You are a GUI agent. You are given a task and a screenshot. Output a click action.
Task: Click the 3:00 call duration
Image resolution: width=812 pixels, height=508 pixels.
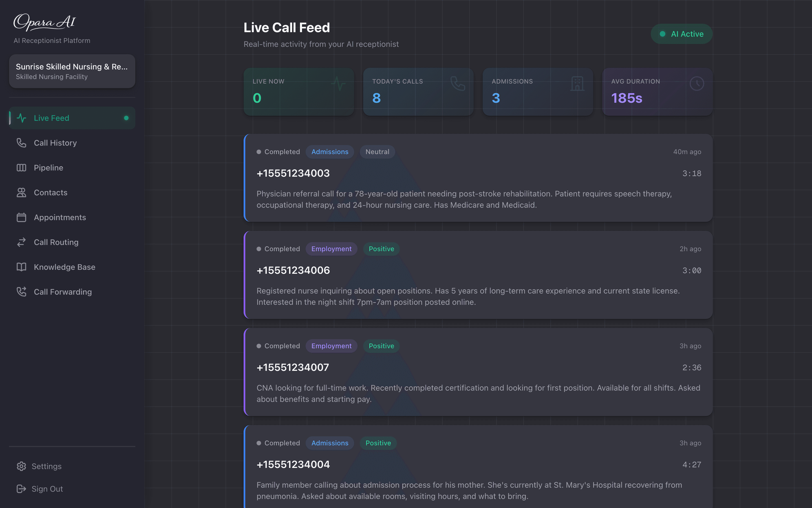[692, 270]
